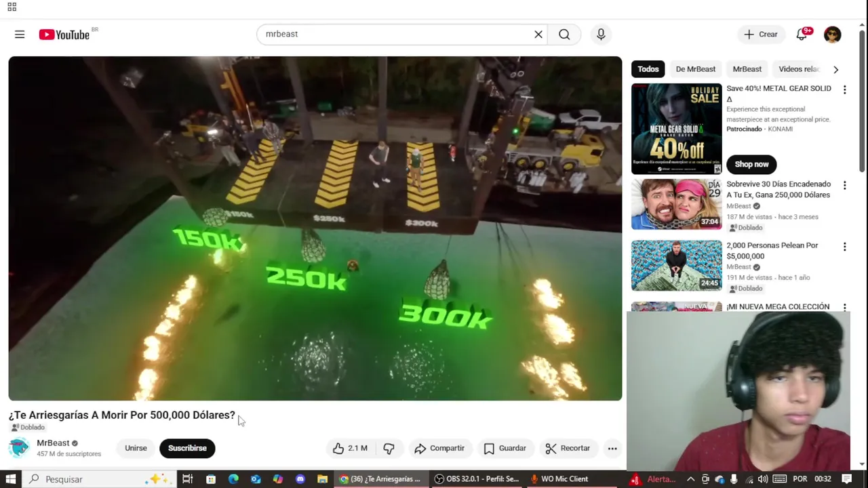Click the Doblado badge under video title
The height and width of the screenshot is (488, 868).
point(28,428)
